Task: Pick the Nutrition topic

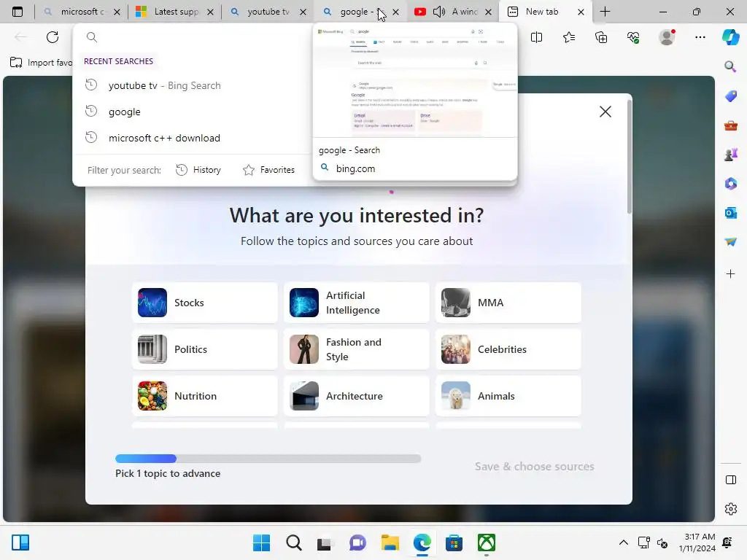Action: [x=205, y=396]
